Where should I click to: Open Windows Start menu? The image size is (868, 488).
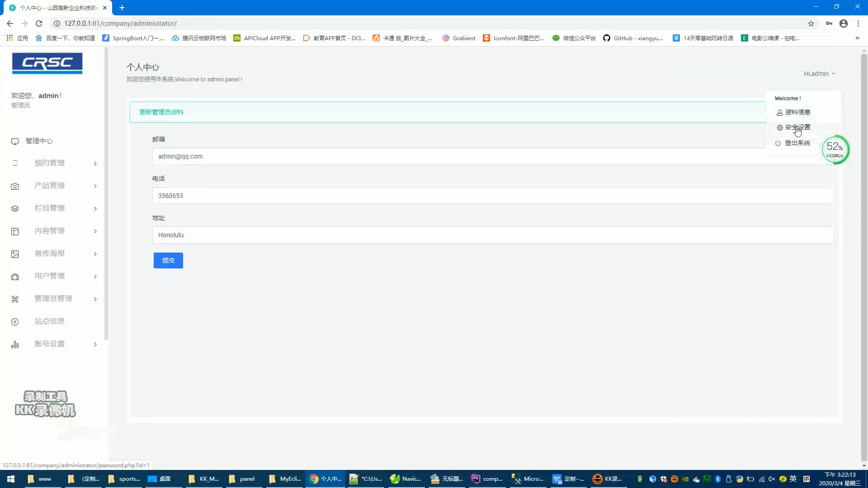pyautogui.click(x=11, y=479)
